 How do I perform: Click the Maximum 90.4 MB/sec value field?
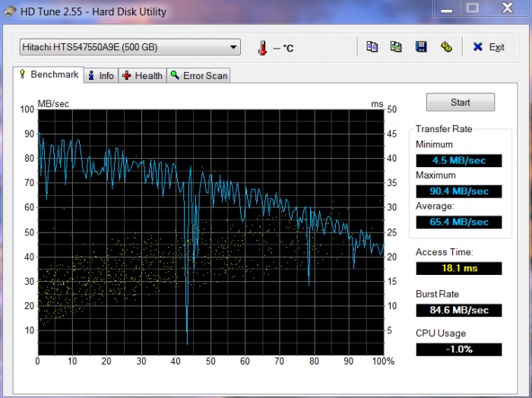coord(459,191)
